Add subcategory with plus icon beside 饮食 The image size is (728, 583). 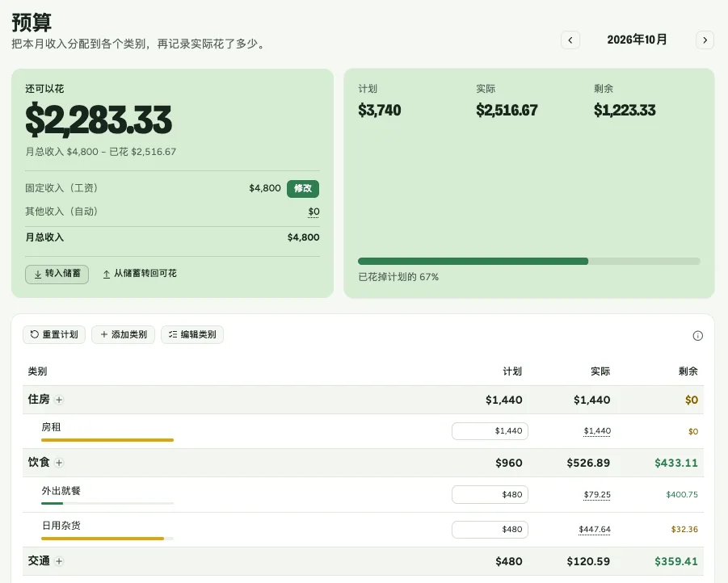pyautogui.click(x=59, y=463)
